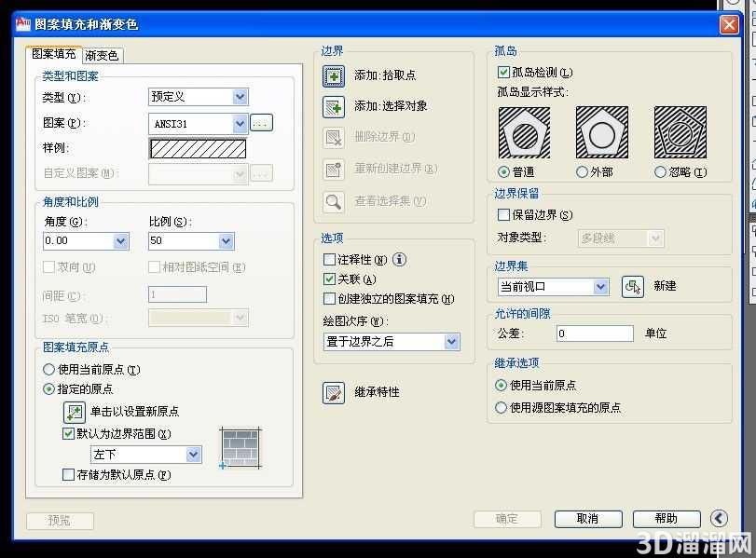Open the 角度 dropdown showing 0.00
Screen dimensions: 756x558
[86, 241]
